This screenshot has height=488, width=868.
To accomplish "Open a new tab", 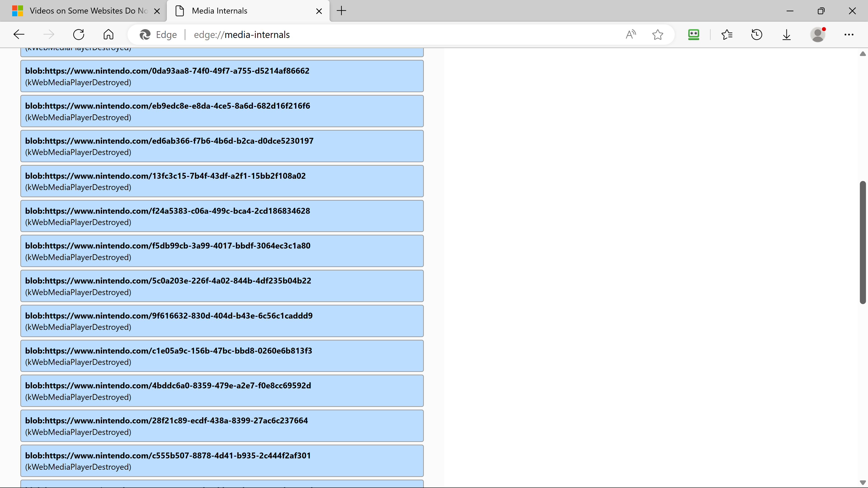I will pyautogui.click(x=341, y=11).
